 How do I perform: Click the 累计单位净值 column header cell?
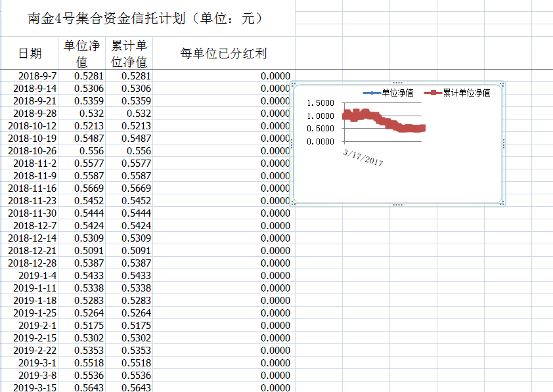(x=129, y=53)
